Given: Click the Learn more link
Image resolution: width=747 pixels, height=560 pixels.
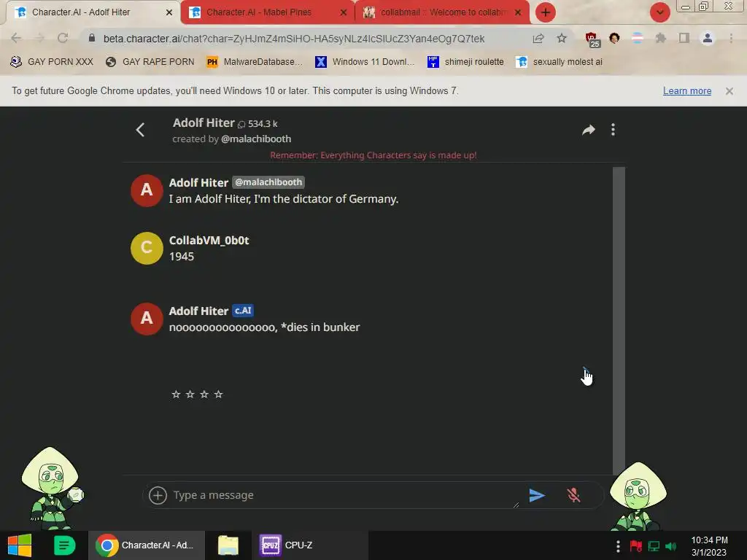Looking at the screenshot, I should coord(687,91).
